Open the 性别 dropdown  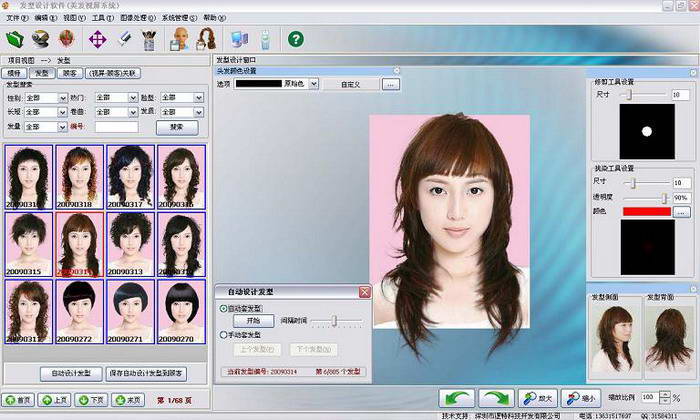tap(63, 98)
